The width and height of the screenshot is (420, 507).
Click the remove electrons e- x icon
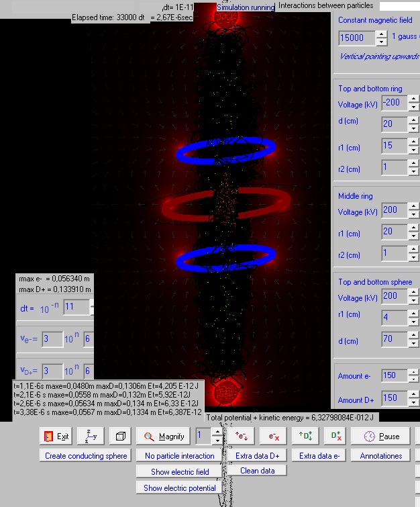tap(274, 436)
